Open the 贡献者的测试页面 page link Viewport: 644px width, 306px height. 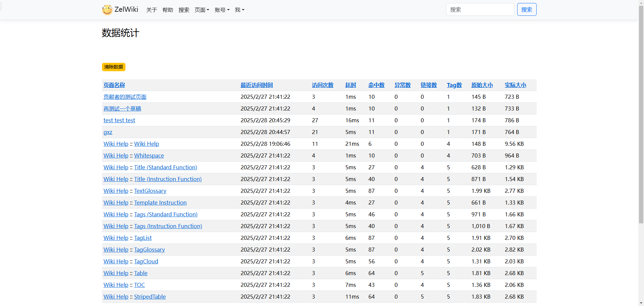tap(125, 97)
